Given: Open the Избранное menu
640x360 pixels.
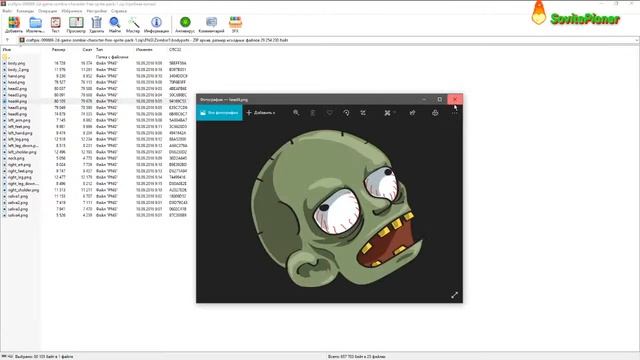Looking at the screenshot, I should 71,11.
